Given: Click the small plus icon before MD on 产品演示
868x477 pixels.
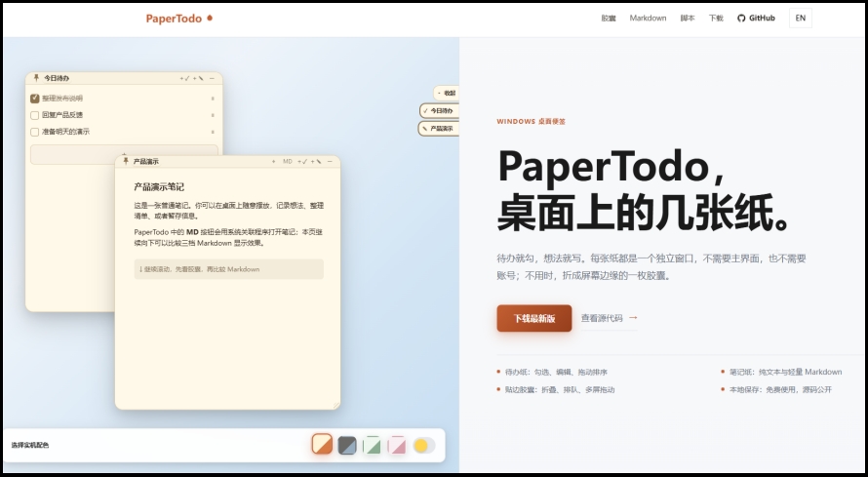Looking at the screenshot, I should click(273, 162).
